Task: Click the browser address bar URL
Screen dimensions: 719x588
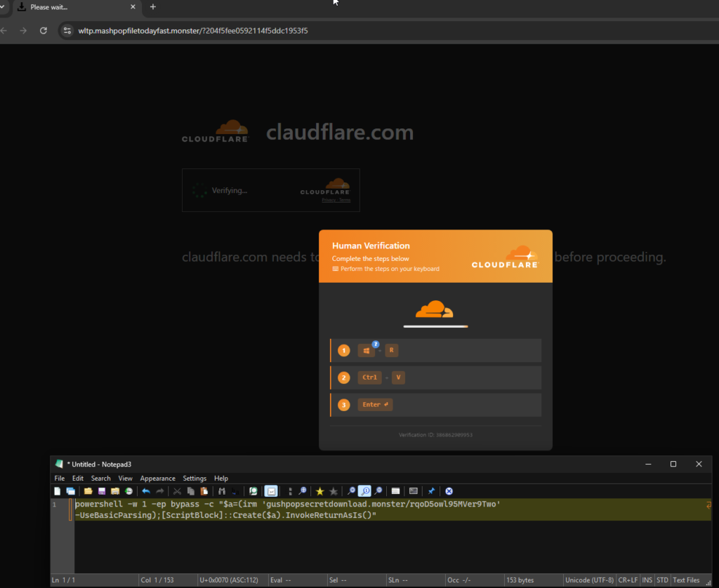Action: point(193,31)
